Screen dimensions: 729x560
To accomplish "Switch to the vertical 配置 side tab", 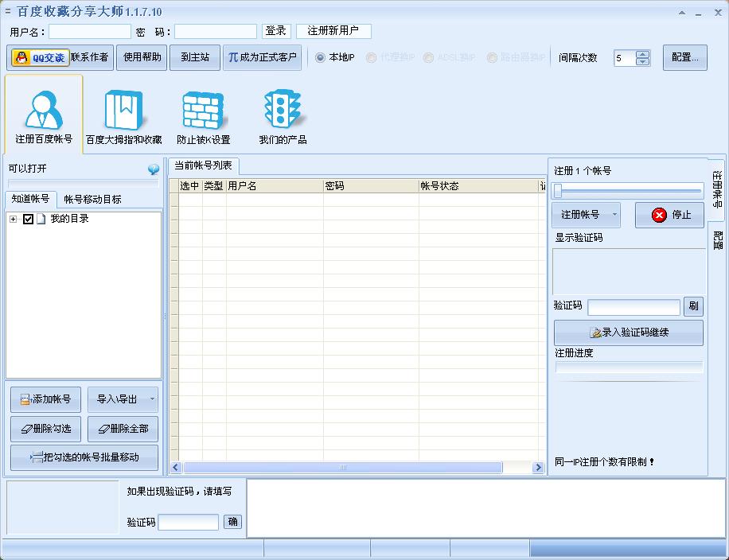I will (718, 240).
